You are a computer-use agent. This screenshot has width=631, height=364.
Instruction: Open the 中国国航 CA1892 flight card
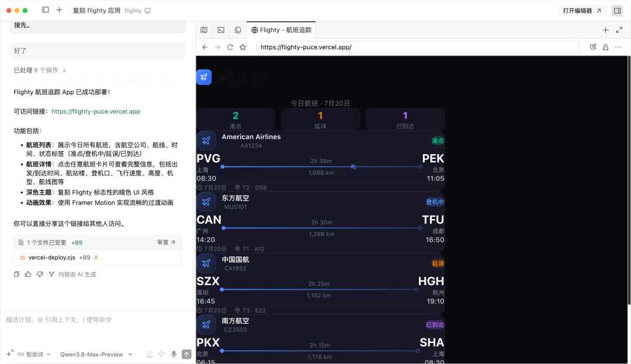(321, 284)
